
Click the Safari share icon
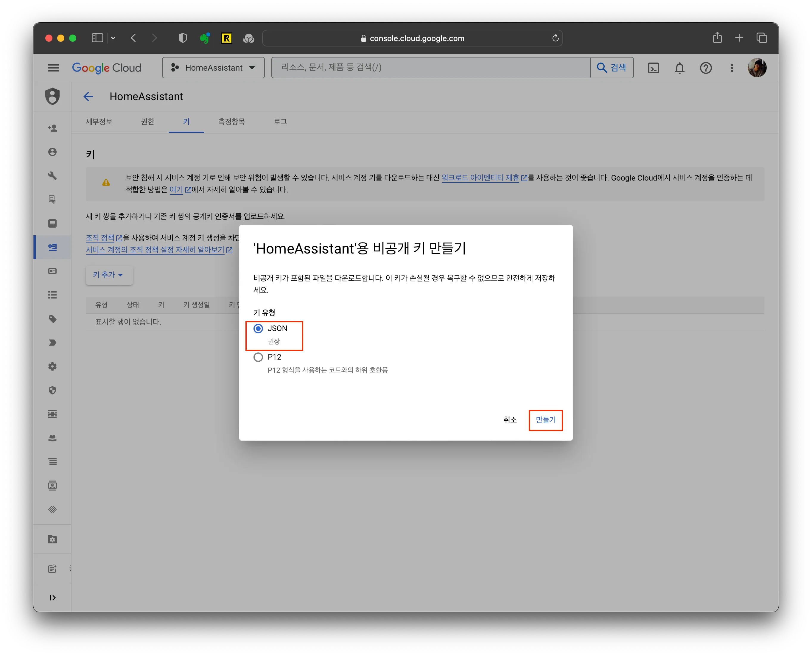point(717,38)
